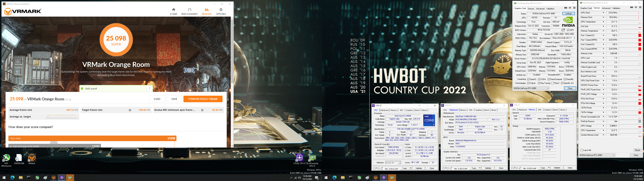
Task: Open Microsoft Edge on left taskbar
Action: point(13,178)
